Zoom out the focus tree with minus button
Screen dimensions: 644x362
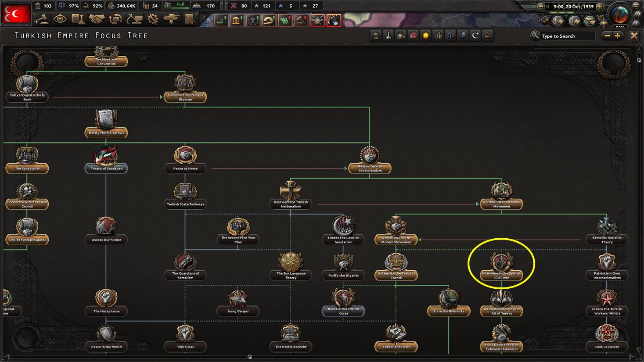click(607, 36)
